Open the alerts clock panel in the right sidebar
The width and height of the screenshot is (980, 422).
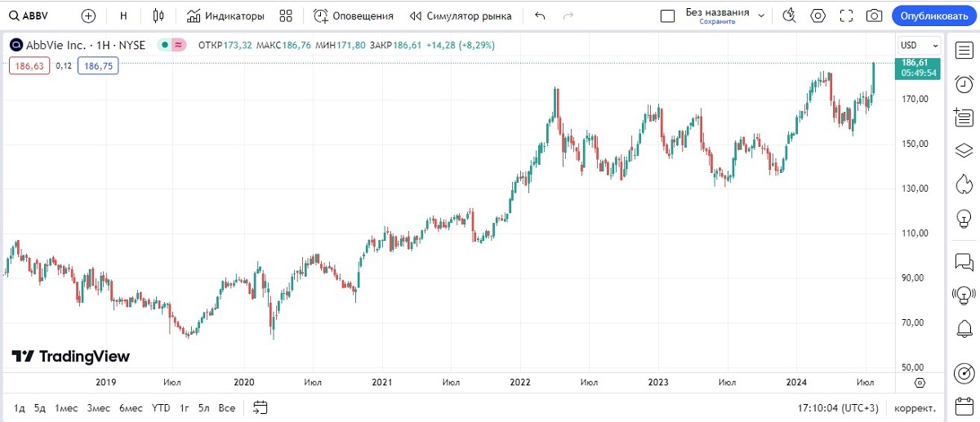pyautogui.click(x=964, y=83)
